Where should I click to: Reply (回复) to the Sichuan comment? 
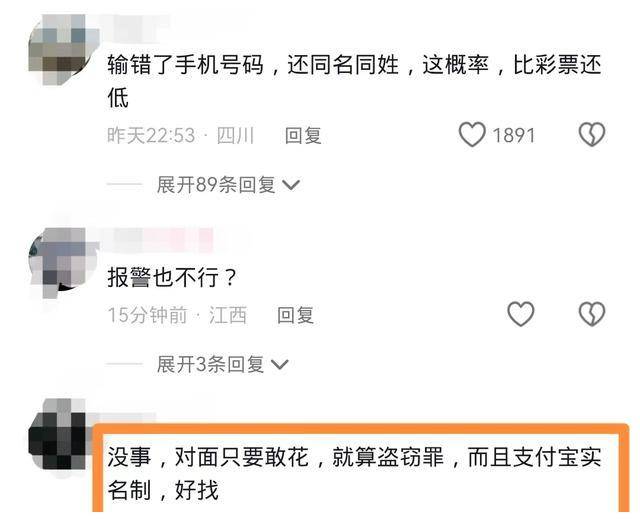coord(303,135)
